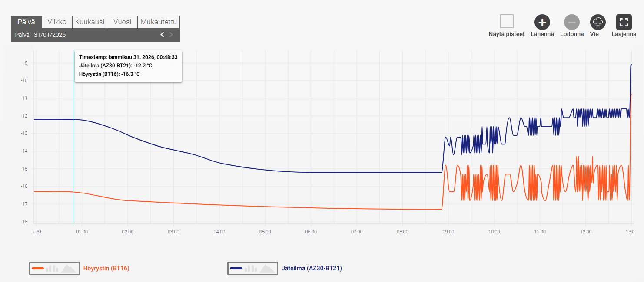
Task: Select bar chart style for Höyrystin
Action: click(52, 269)
